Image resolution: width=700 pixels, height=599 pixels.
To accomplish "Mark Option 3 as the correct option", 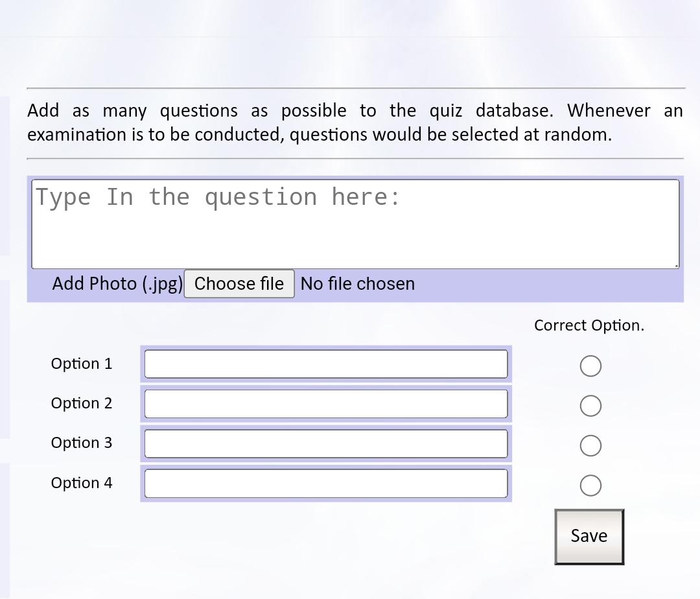I will 590,446.
